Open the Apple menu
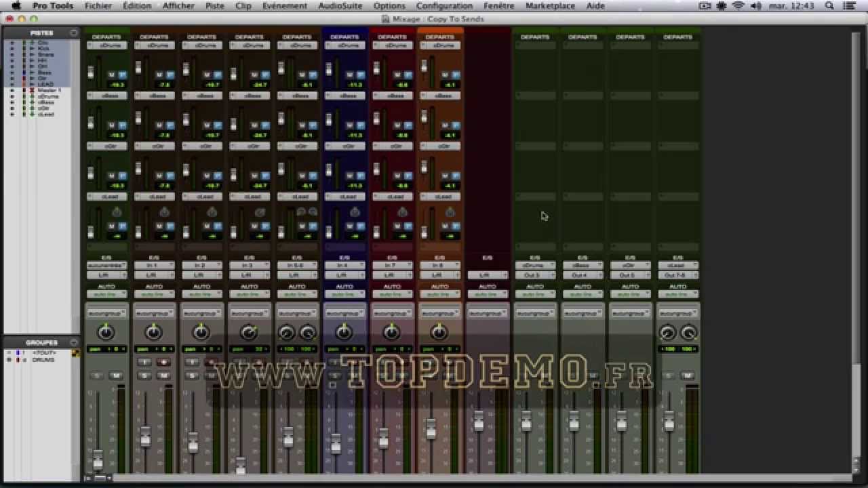 (x=16, y=5)
